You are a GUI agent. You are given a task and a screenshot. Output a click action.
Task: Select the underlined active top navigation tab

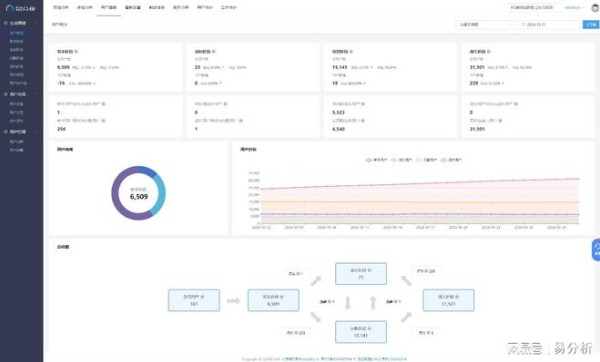coord(109,8)
